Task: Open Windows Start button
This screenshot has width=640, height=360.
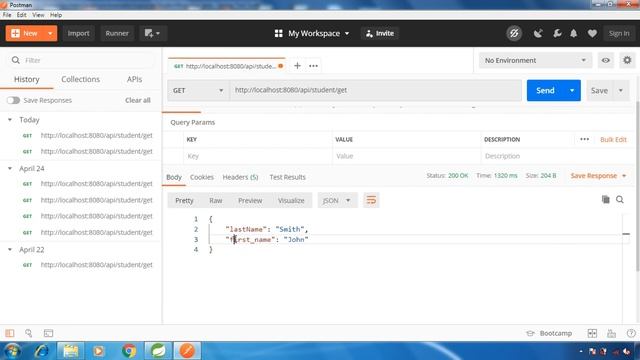Action: [x=13, y=351]
